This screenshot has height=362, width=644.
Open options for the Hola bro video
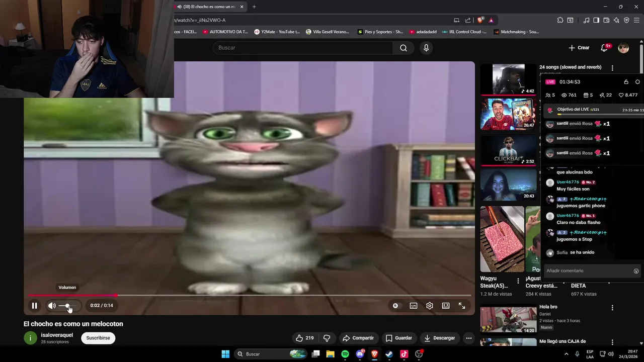[x=612, y=308]
